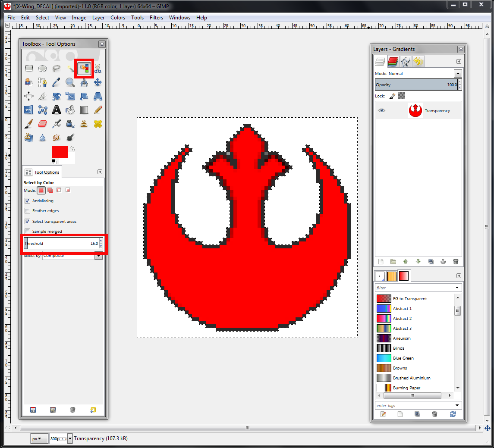This screenshot has width=494, height=448.
Task: Select the Paths tool
Action: (x=43, y=82)
